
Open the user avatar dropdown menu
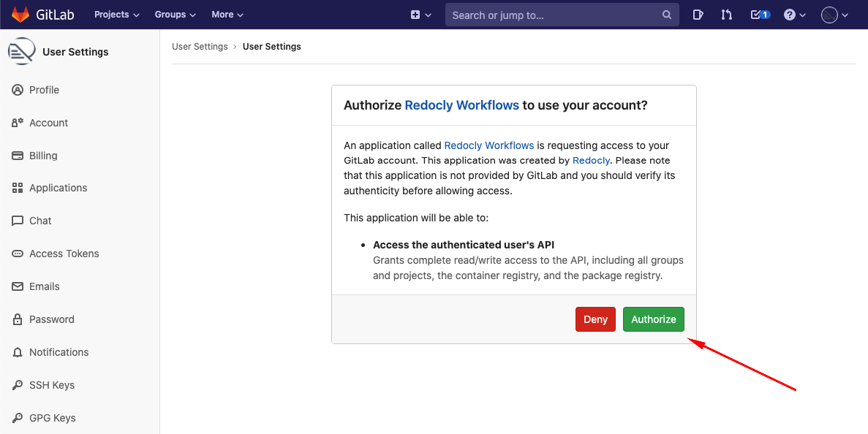tap(834, 15)
